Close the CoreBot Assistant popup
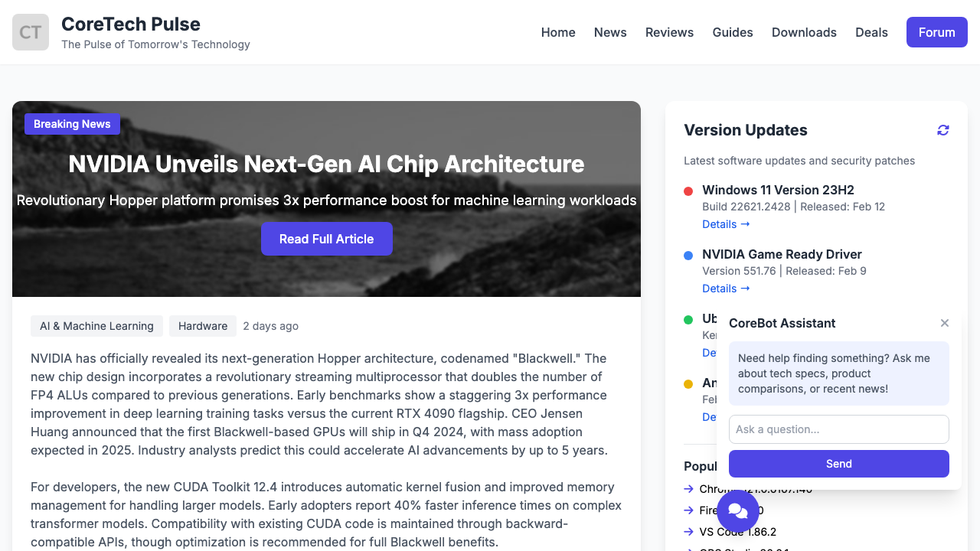 point(945,323)
